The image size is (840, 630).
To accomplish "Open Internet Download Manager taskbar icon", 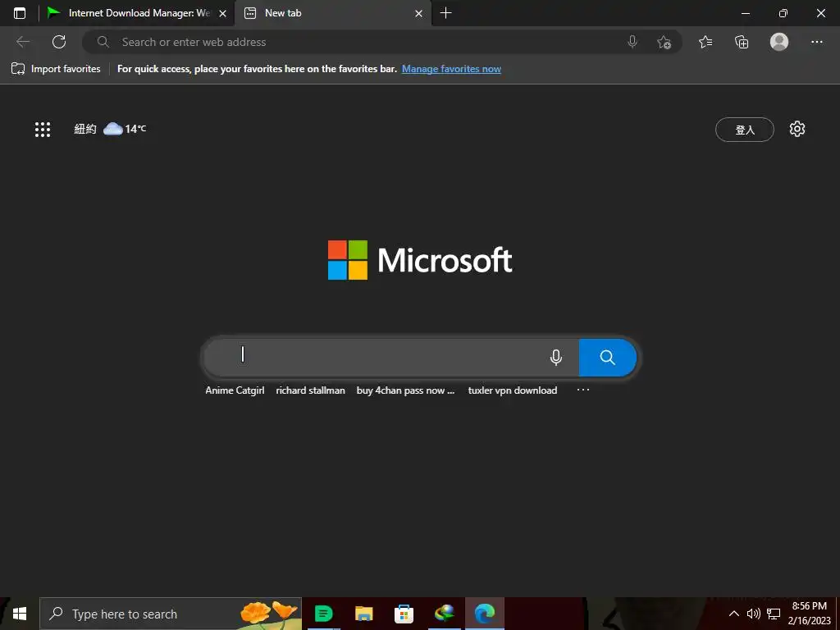I will [x=444, y=614].
